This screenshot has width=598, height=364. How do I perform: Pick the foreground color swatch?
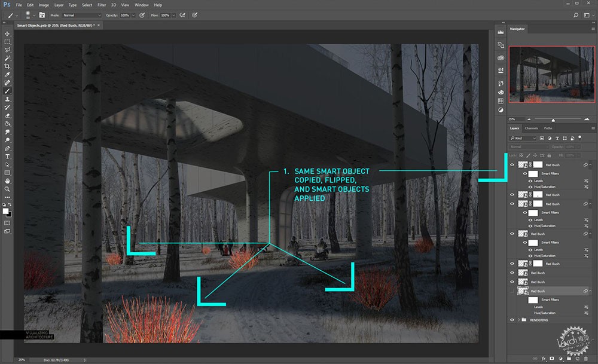coord(5,211)
